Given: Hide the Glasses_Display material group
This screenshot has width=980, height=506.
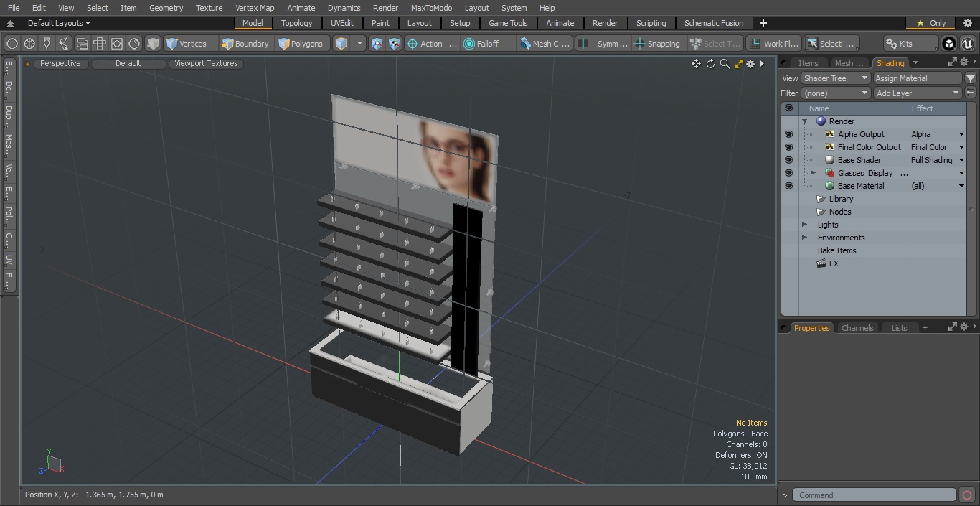Looking at the screenshot, I should click(x=789, y=173).
